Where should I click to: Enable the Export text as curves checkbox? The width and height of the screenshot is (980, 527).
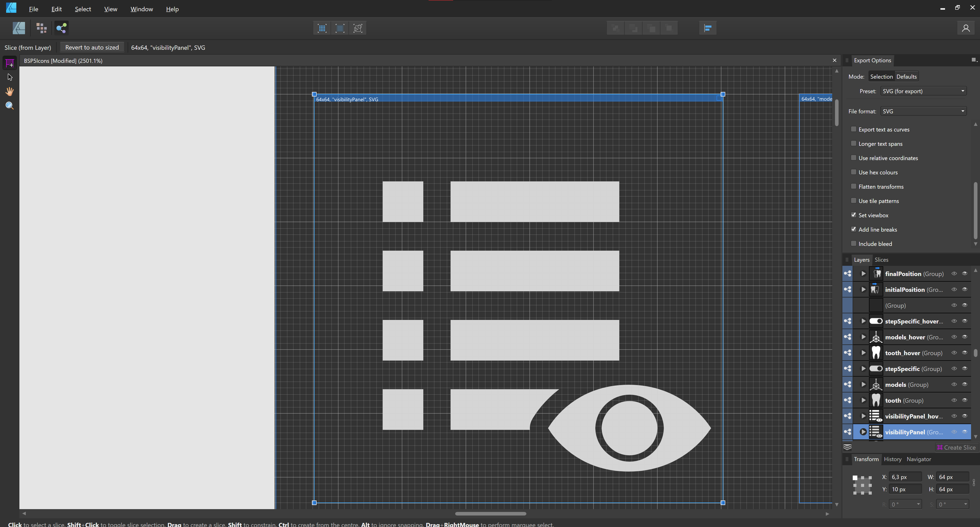click(854, 129)
